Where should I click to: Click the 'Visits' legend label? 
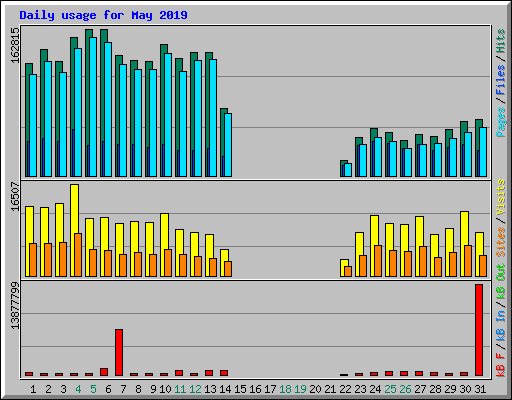pos(501,197)
